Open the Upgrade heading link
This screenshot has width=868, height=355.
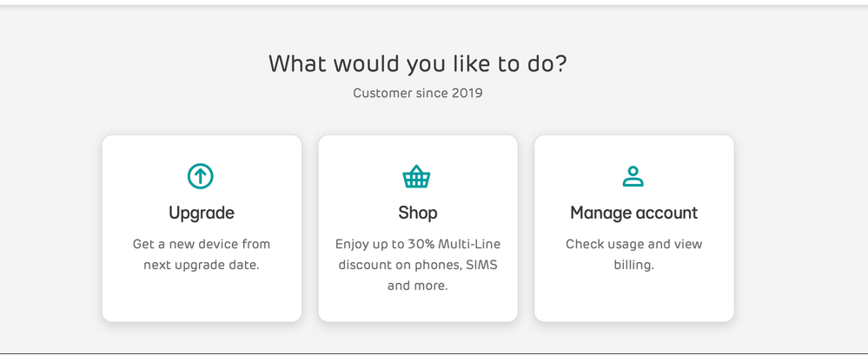coord(202,213)
